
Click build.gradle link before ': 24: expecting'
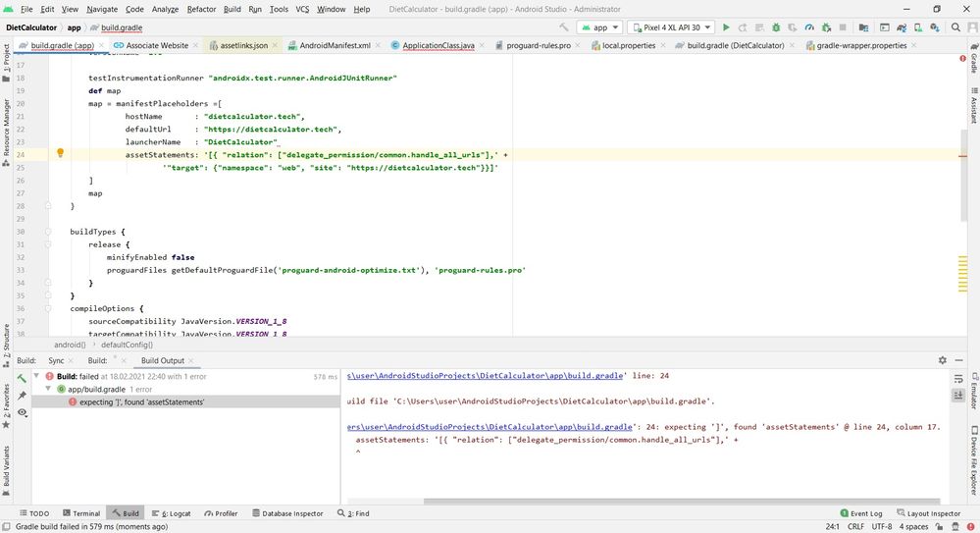(x=490, y=427)
